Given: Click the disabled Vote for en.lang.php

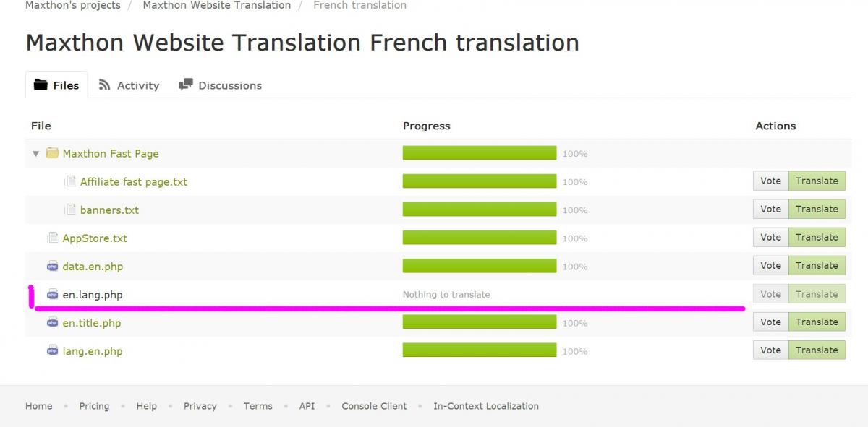Looking at the screenshot, I should (770, 294).
